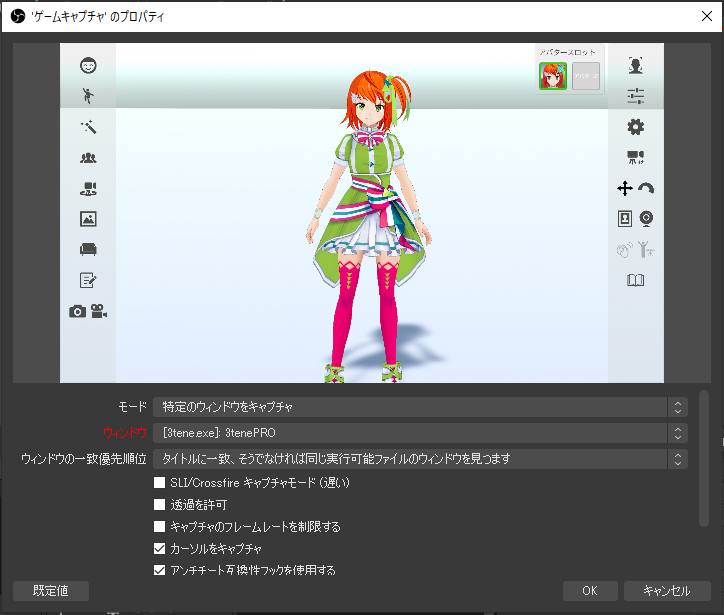724x615 pixels.
Task: Open the モード dropdown
Action: [x=420, y=407]
